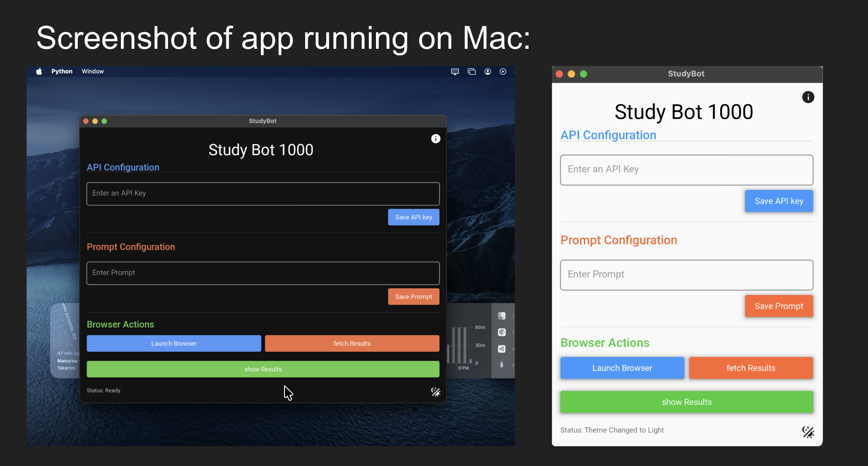Screen dimensions: 868x466
Task: Maximize the light StudyBot window
Action: pos(584,74)
